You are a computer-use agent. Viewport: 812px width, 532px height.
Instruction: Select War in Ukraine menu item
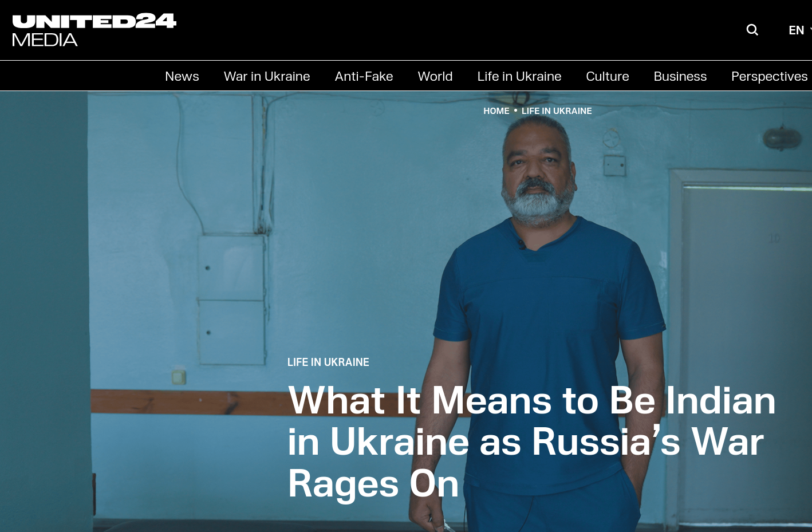click(267, 76)
